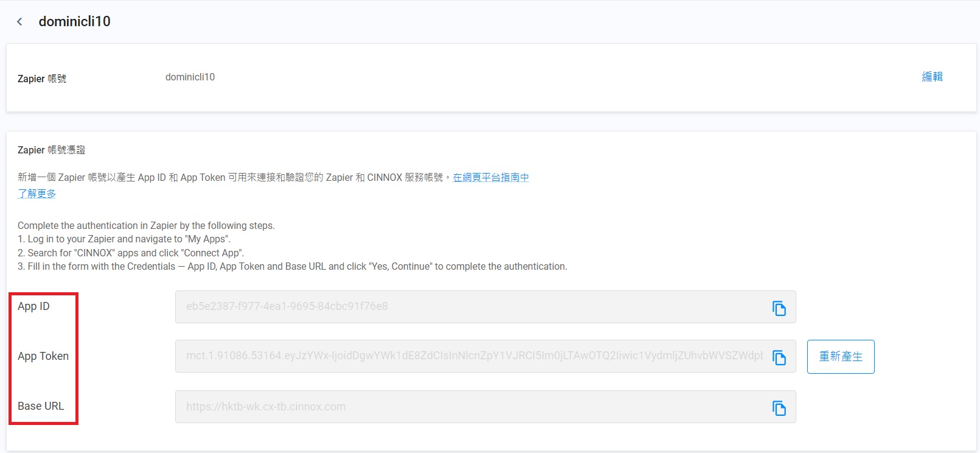Open the 在網頁平台指南中 guide link
The height and width of the screenshot is (453, 980).
(491, 177)
